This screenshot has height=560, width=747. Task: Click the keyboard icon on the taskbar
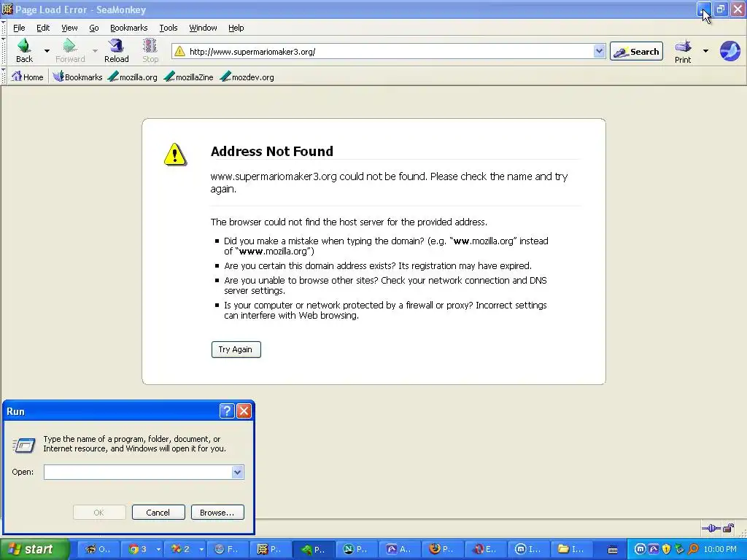pyautogui.click(x=613, y=550)
